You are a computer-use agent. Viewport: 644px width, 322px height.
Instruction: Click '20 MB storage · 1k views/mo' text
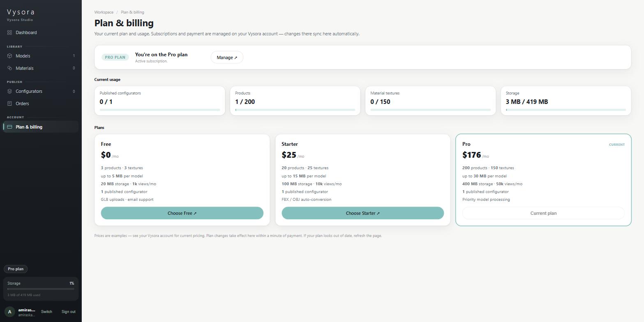pos(129,184)
